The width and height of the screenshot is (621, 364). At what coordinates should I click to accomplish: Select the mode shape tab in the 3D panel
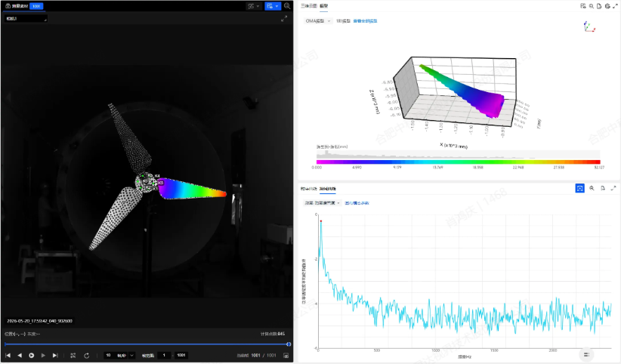323,6
